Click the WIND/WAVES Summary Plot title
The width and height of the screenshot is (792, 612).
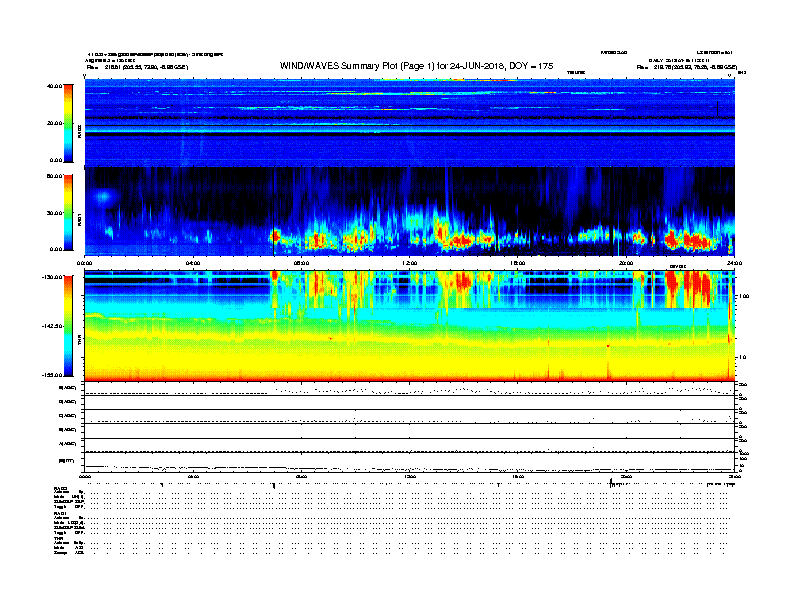tap(416, 66)
